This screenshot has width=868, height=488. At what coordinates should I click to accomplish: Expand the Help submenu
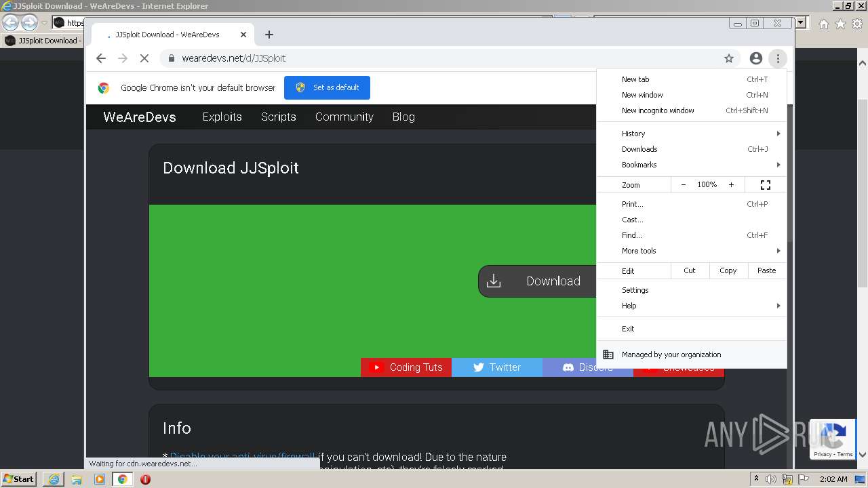(692, 306)
